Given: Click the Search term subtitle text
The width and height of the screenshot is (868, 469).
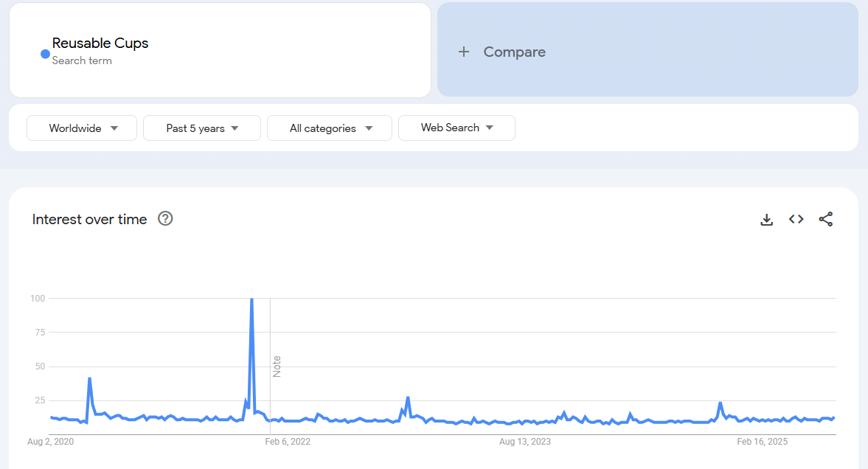Looking at the screenshot, I should (82, 60).
